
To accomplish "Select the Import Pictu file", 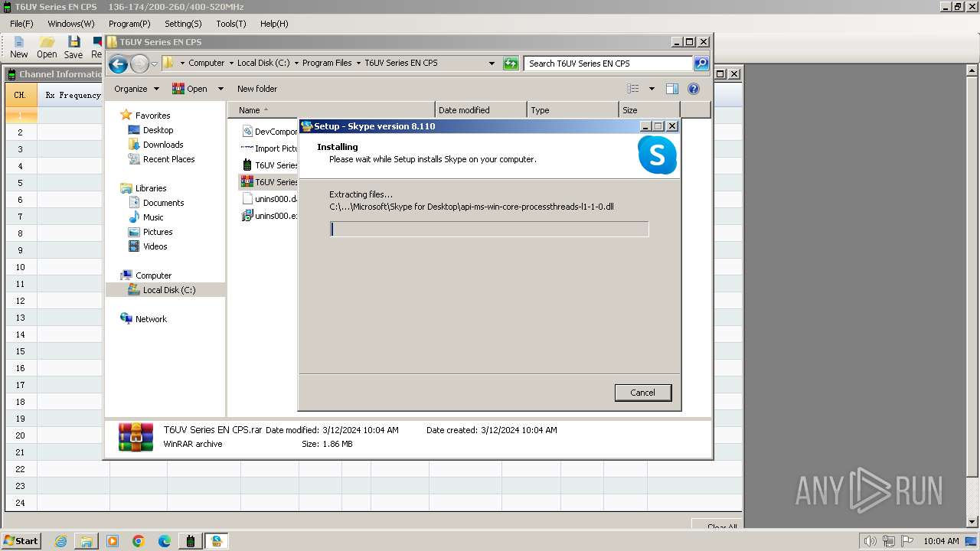I will click(x=269, y=148).
